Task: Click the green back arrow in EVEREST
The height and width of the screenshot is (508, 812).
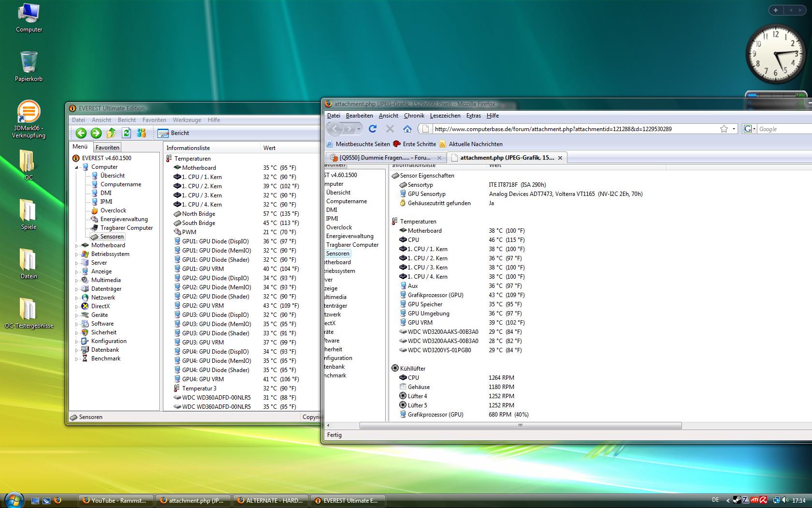Action: [x=81, y=133]
